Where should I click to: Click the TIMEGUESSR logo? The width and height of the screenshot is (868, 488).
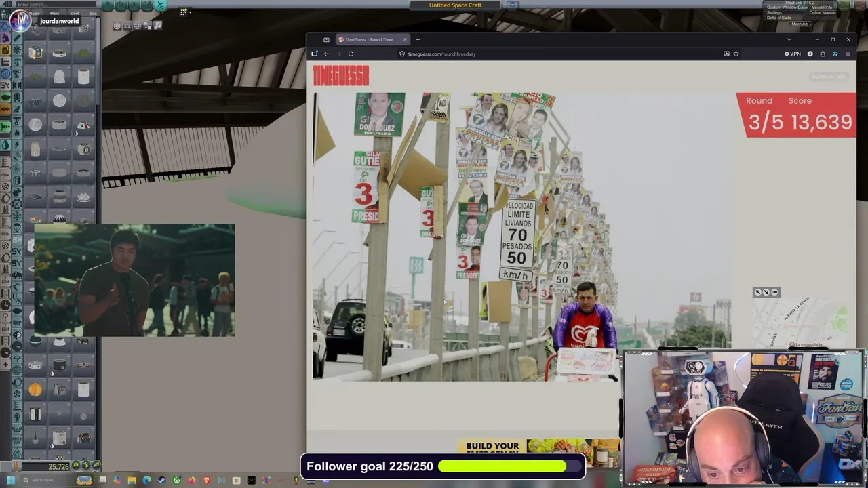(341, 75)
